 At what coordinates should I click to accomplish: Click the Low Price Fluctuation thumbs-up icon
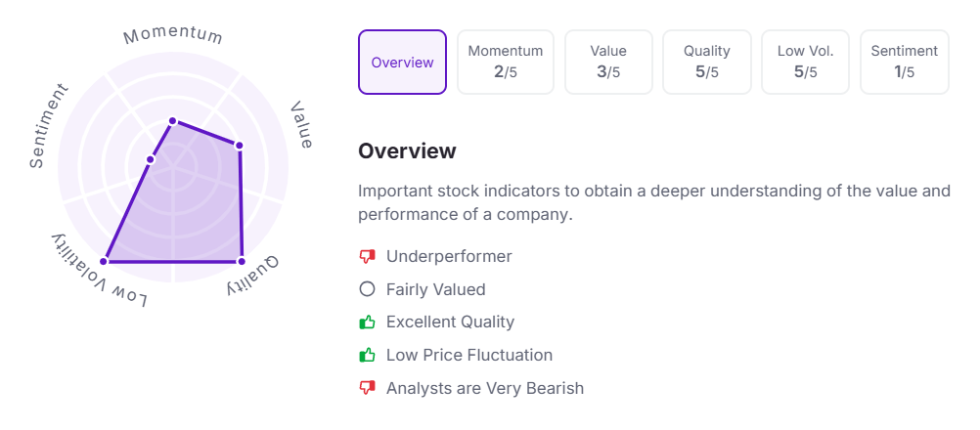pyautogui.click(x=368, y=356)
